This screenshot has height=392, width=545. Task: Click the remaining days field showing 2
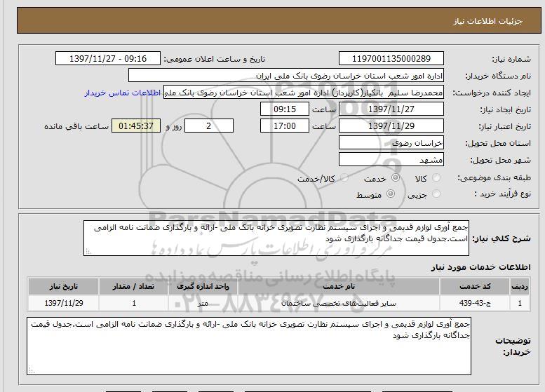tap(208, 126)
